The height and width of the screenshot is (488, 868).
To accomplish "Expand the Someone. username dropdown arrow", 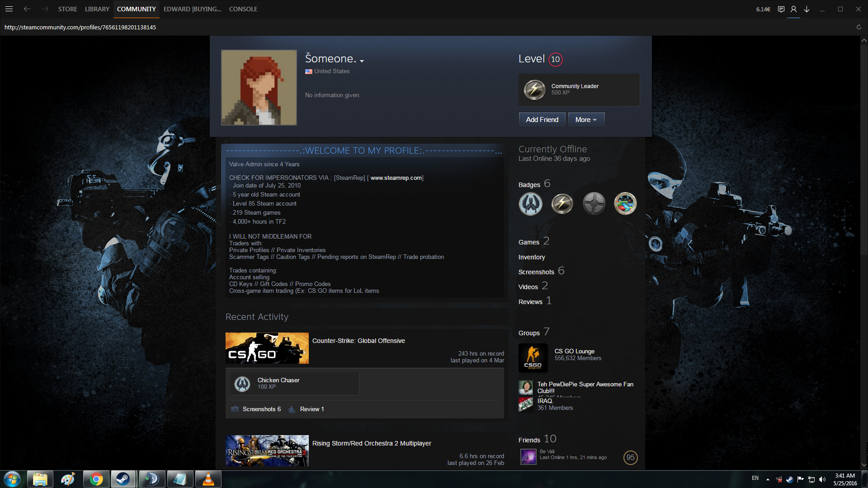I will 362,61.
